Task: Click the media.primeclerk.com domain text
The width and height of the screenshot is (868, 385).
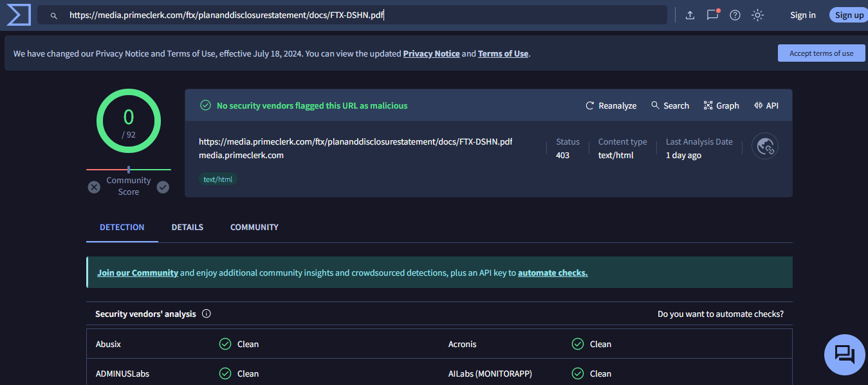Action: coord(241,155)
